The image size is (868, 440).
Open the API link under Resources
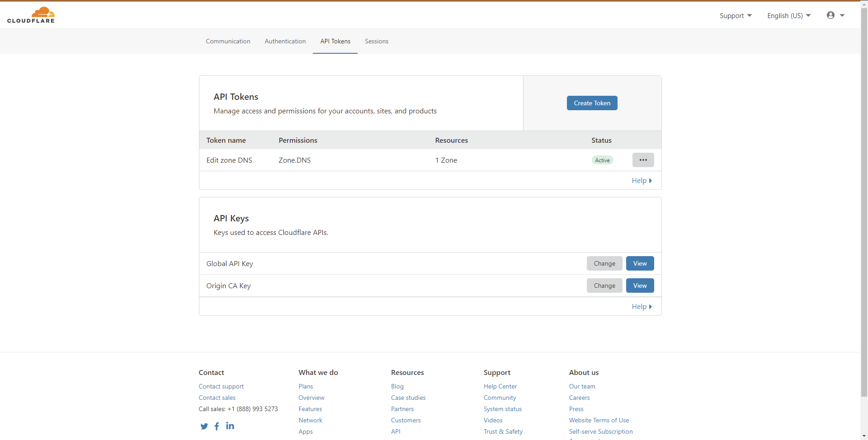396,431
